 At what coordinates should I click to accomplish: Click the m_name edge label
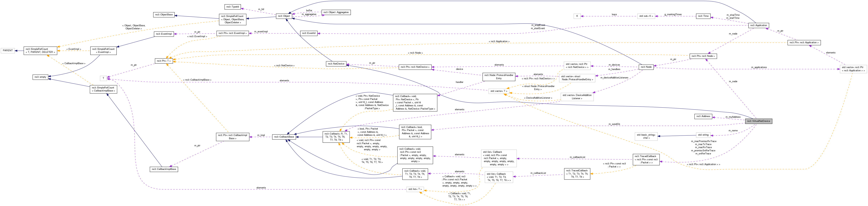coord(733,130)
